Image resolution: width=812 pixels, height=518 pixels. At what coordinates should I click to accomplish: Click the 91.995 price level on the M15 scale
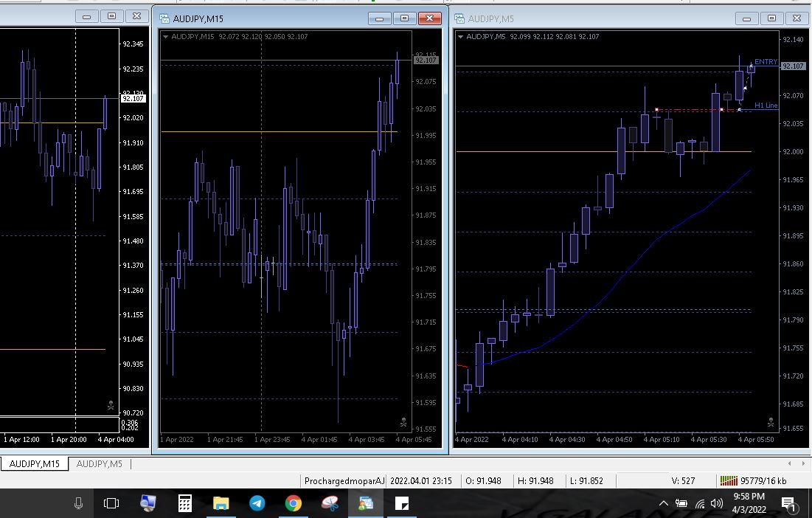click(426, 135)
